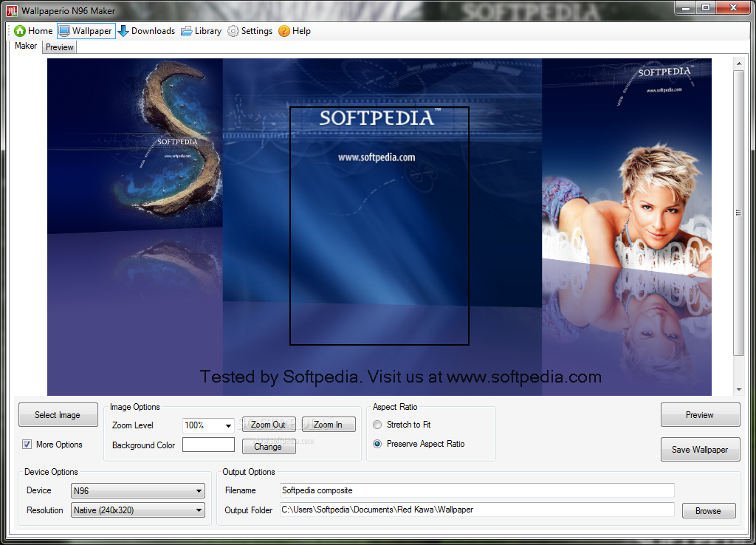Click the Settings gear icon
Viewport: 756px width, 545px height.
click(x=233, y=31)
